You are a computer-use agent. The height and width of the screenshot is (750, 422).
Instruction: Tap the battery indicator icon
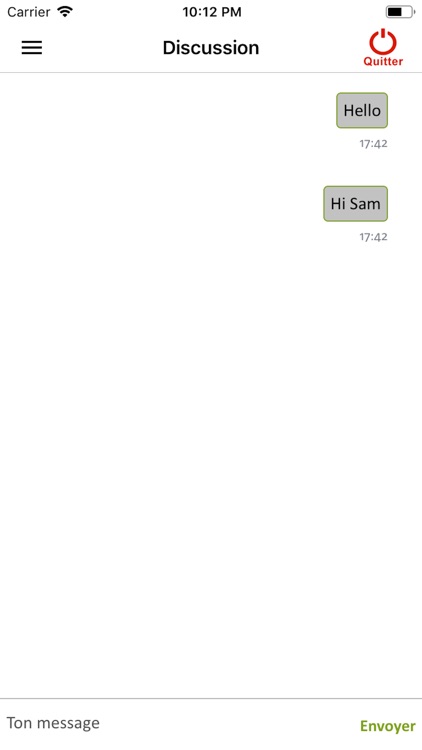tap(400, 12)
